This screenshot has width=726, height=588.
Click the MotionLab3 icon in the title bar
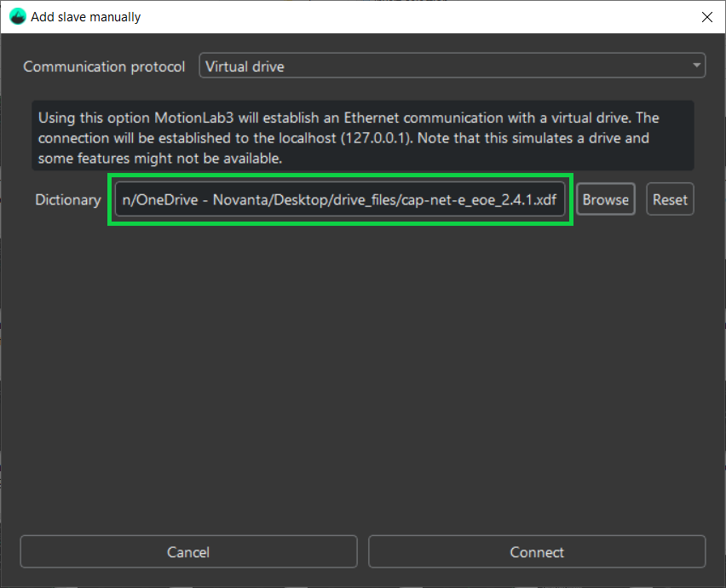point(17,16)
